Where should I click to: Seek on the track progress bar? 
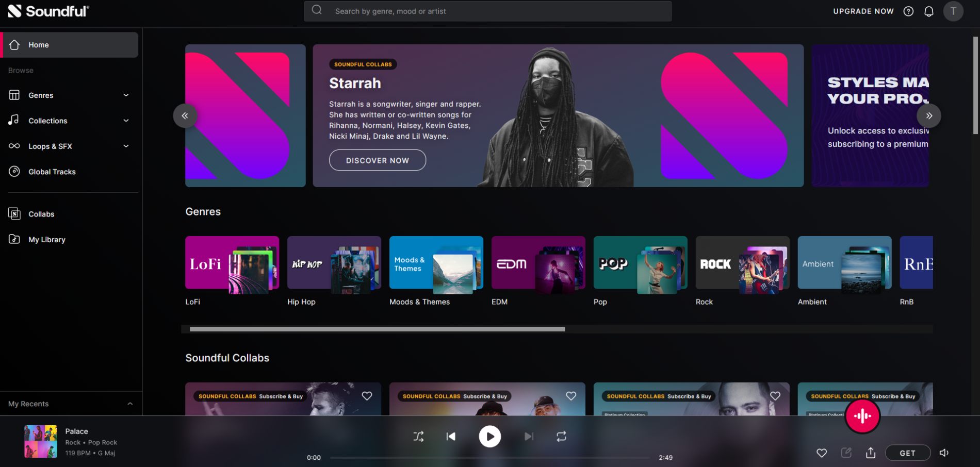pos(489,457)
